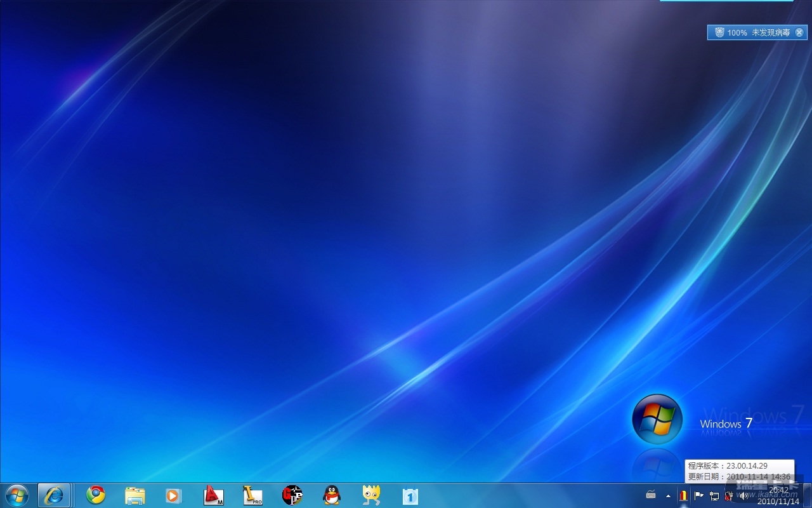The width and height of the screenshot is (812, 508).
Task: Launch Autodesk Inventor Pro taskbar icon
Action: (x=252, y=495)
